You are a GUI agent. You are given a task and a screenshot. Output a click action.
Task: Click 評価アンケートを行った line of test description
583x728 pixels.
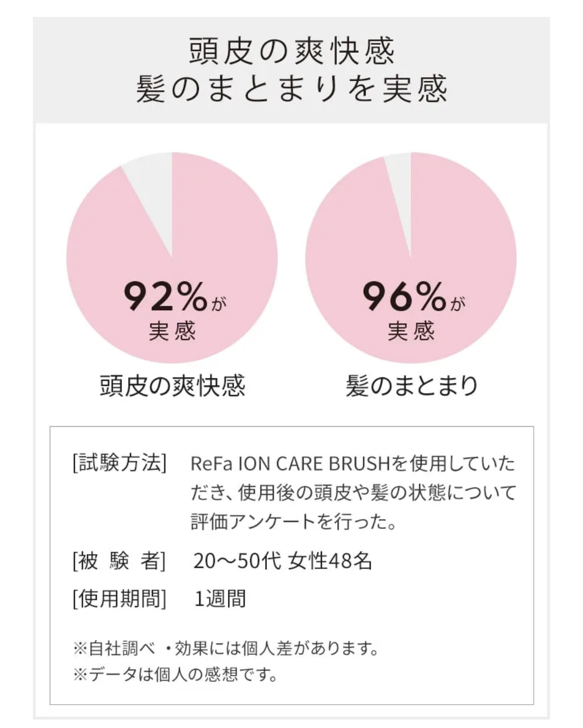coord(294,522)
